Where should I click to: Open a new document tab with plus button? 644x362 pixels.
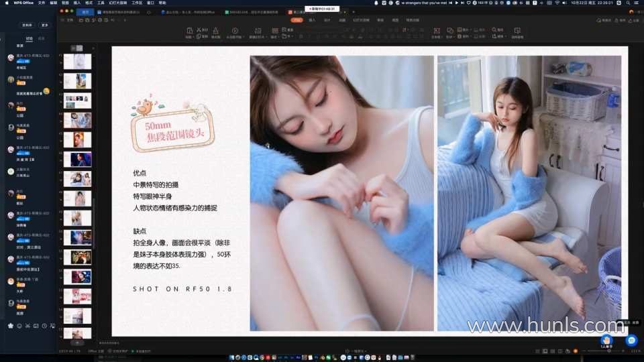(x=354, y=12)
